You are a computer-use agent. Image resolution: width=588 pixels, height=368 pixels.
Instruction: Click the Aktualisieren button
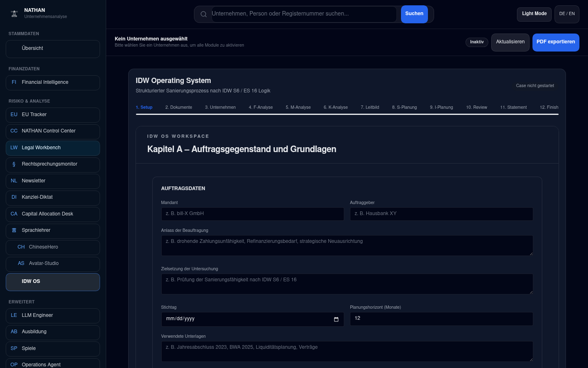click(510, 43)
